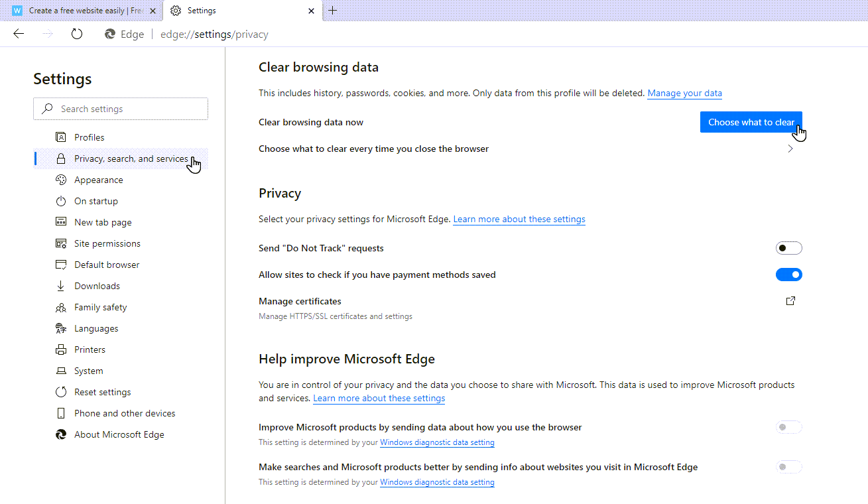Screen dimensions: 868x504
Task: Open first Windows diagnostic data setting link
Action: (438, 442)
